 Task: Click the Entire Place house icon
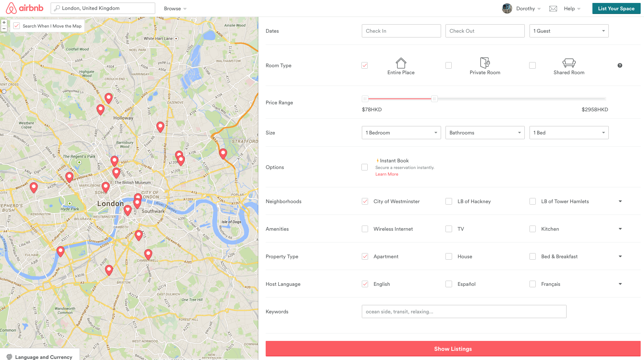click(401, 63)
